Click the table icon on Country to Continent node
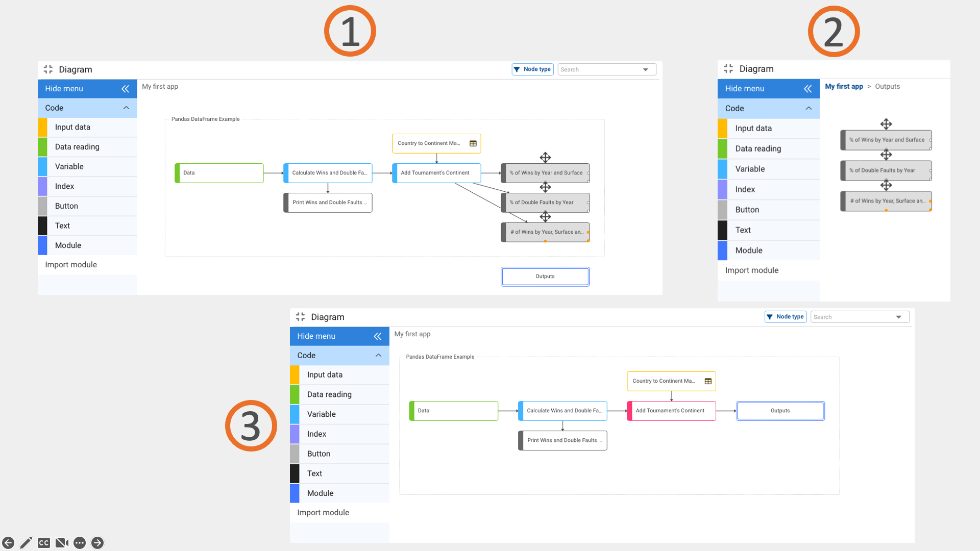The width and height of the screenshot is (980, 551). tap(473, 143)
